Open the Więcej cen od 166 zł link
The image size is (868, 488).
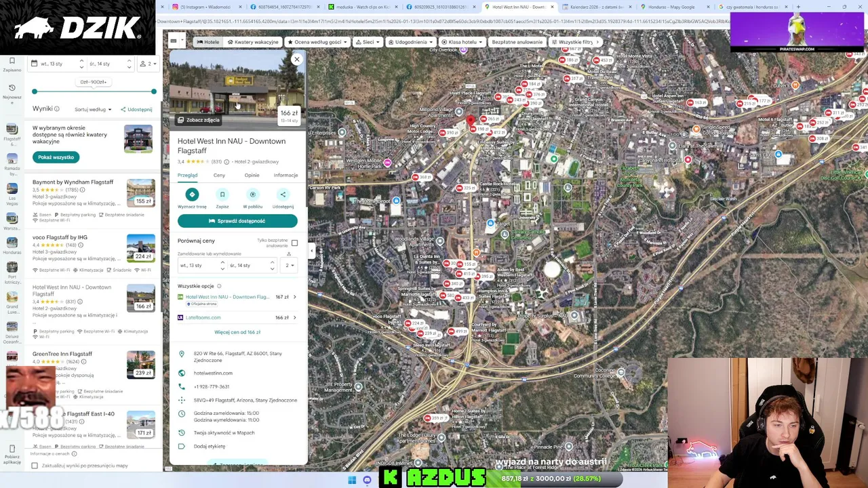(x=237, y=332)
